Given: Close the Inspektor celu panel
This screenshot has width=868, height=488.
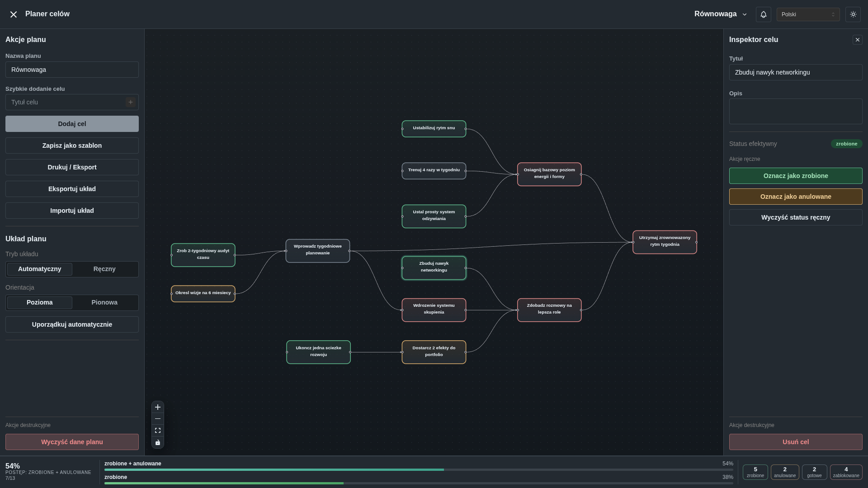Looking at the screenshot, I should pyautogui.click(x=857, y=40).
